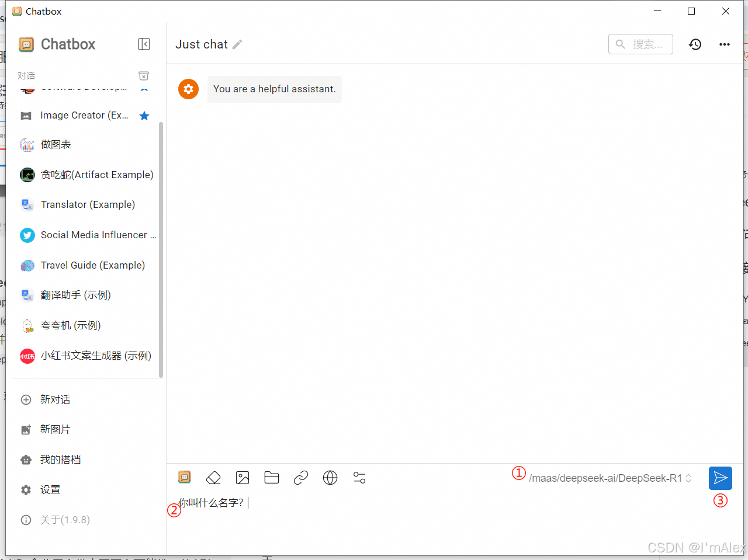
Task: Open the 贪吃蛇(Artifact Example) conversation
Action: (85, 175)
